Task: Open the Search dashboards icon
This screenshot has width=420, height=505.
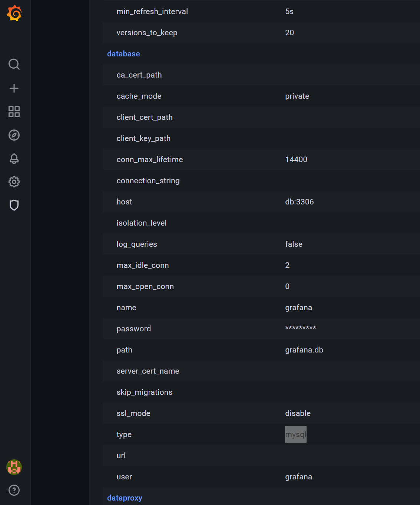Action: click(x=14, y=64)
